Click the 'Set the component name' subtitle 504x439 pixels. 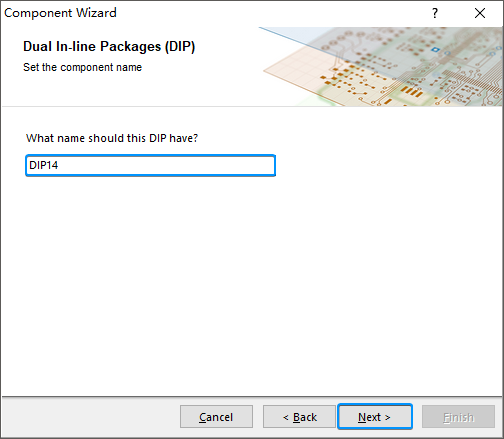coord(82,67)
